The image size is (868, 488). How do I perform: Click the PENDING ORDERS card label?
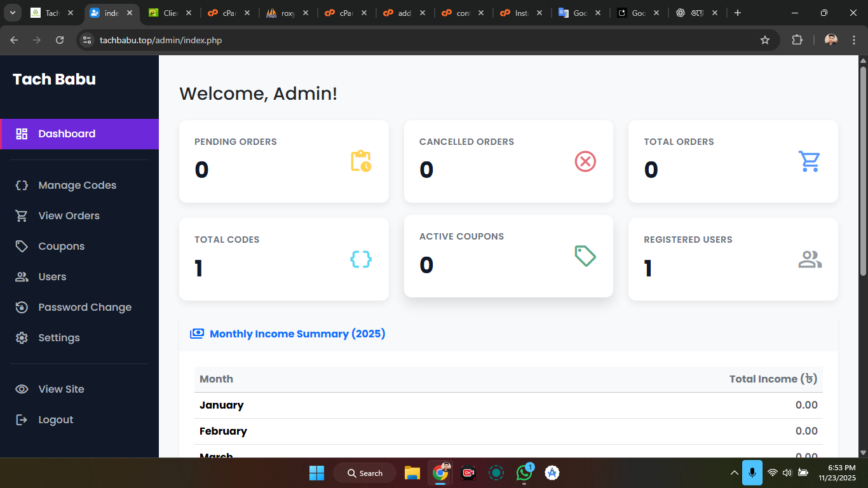point(236,142)
